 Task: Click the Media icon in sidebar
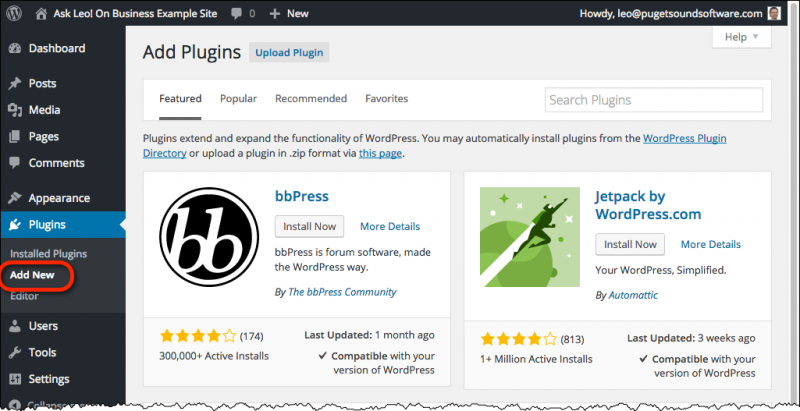(x=15, y=110)
